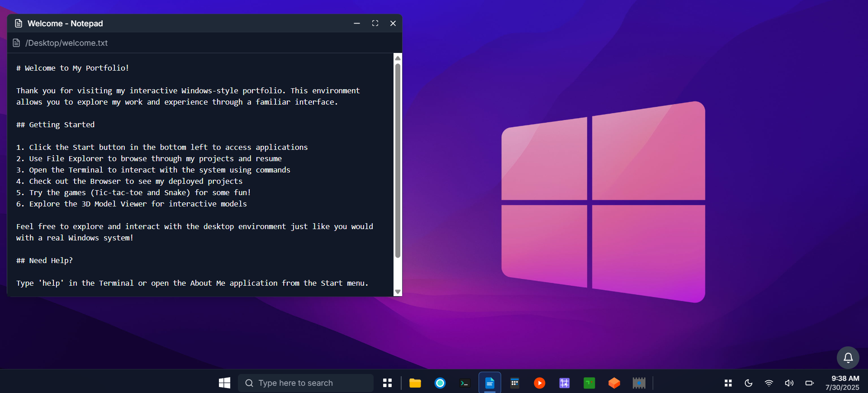Maximize the Welcome - Notepad window

[375, 23]
